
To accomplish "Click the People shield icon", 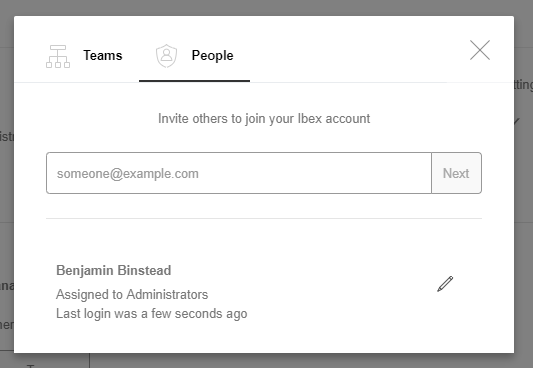I will click(x=166, y=56).
